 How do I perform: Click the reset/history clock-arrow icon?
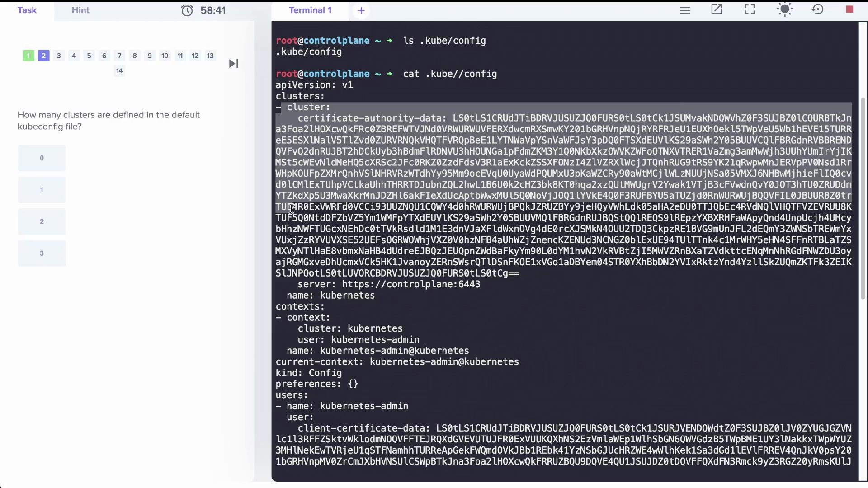click(x=818, y=9)
